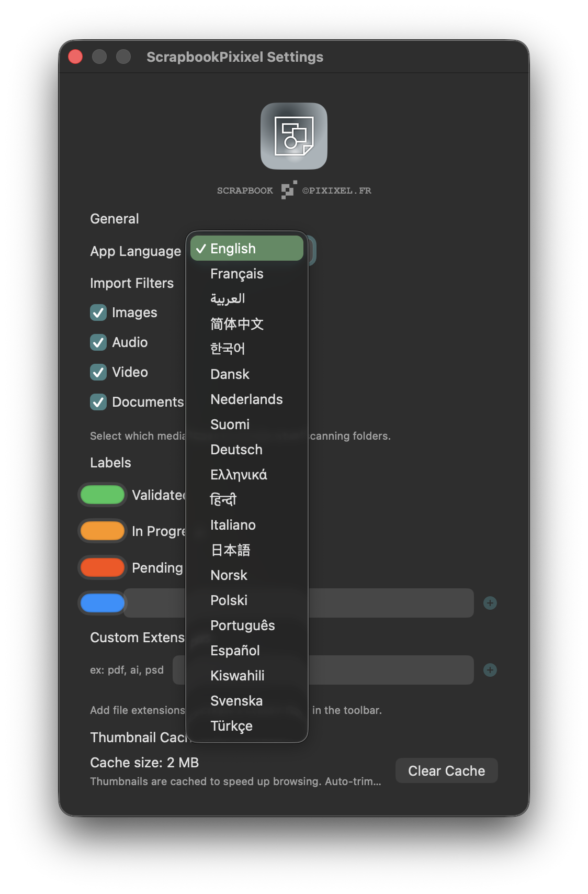Pick Kiswahili in the language dropdown
This screenshot has height=894, width=588.
tap(237, 676)
